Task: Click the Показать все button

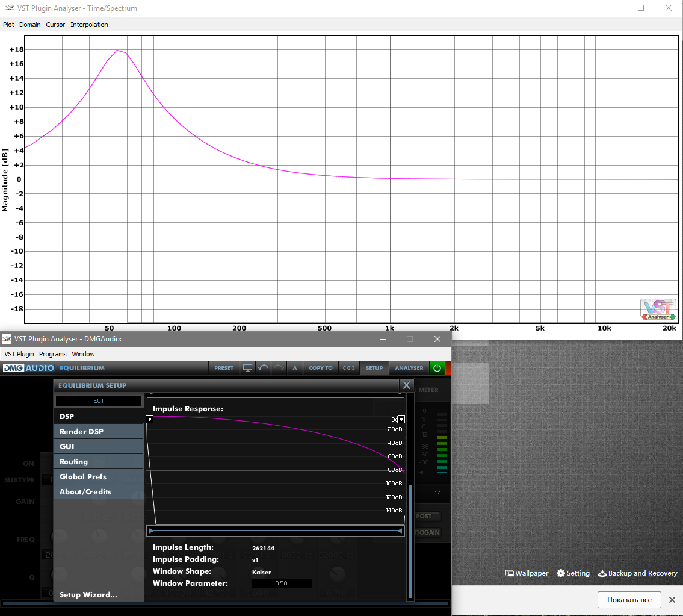Action: [x=629, y=600]
